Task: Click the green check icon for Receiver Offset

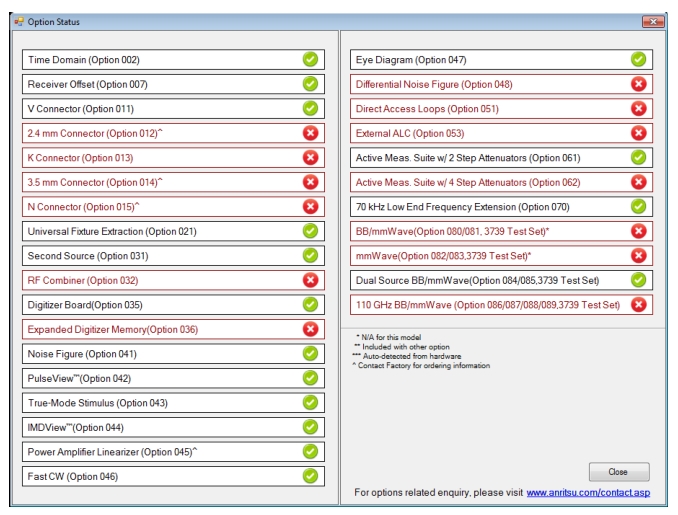Action: 310,84
